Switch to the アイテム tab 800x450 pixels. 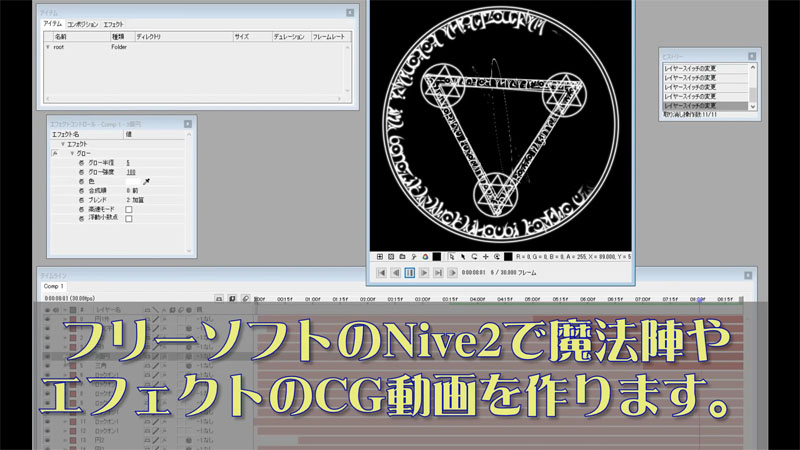click(x=53, y=24)
